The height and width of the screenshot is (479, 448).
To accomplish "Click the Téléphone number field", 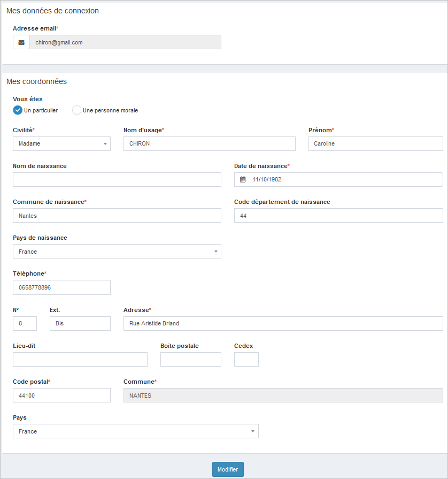I will [61, 287].
